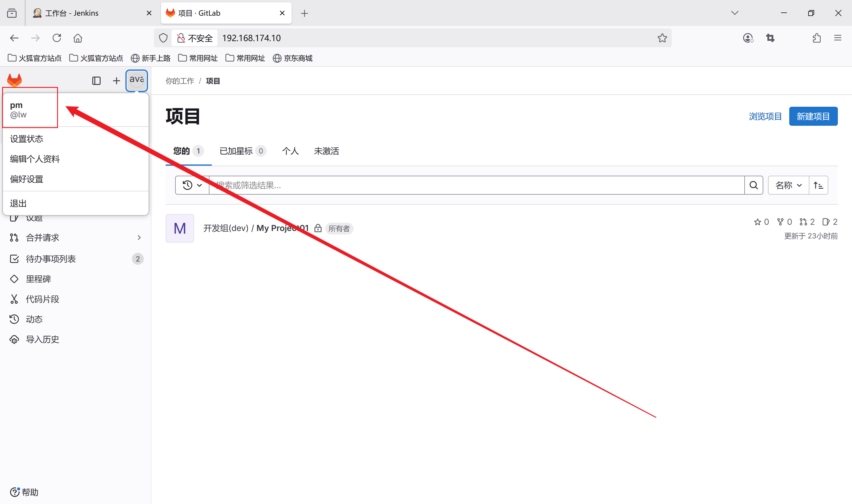The height and width of the screenshot is (504, 852).
Task: Toggle the sidebar collapse icon
Action: pos(96,81)
